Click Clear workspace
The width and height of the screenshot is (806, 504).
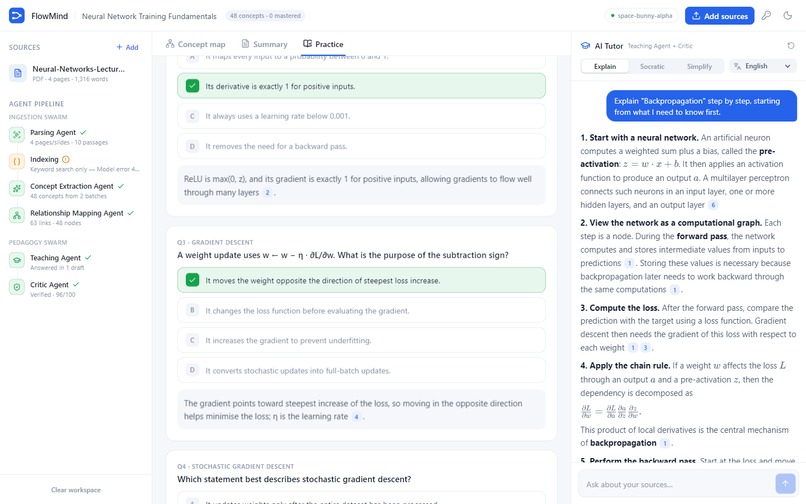[76, 490]
